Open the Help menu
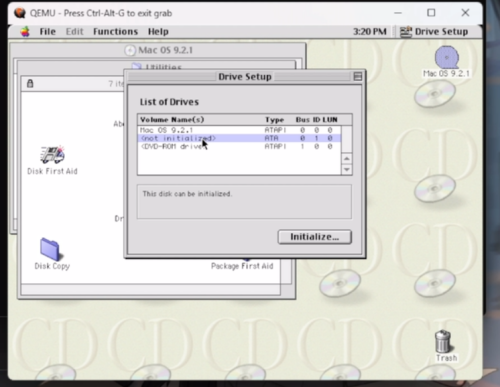The image size is (500, 387). 158,32
